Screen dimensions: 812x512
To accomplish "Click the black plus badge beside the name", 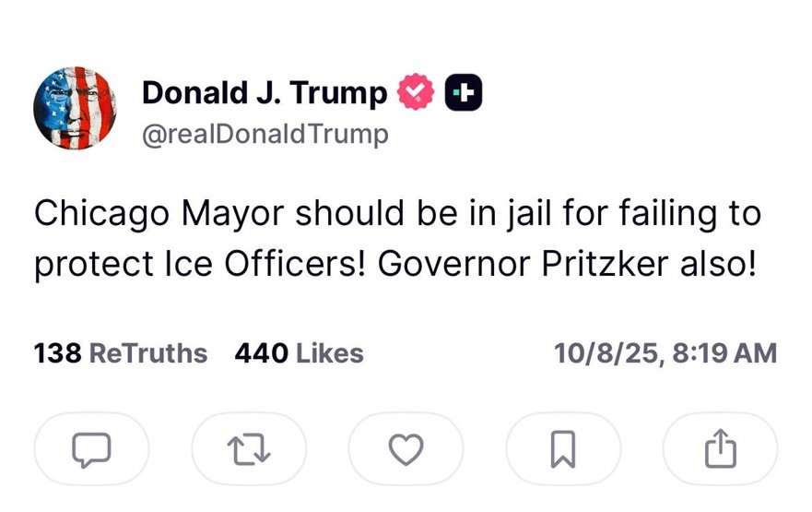I will click(x=464, y=92).
